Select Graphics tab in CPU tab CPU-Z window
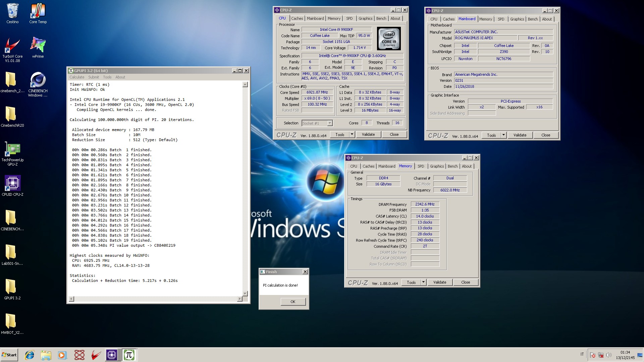This screenshot has width=644, height=362. [365, 18]
